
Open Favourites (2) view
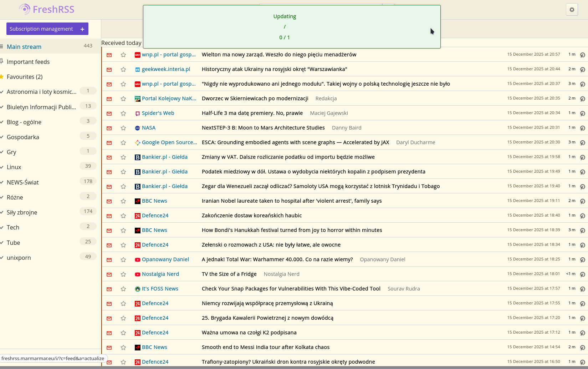(x=25, y=77)
